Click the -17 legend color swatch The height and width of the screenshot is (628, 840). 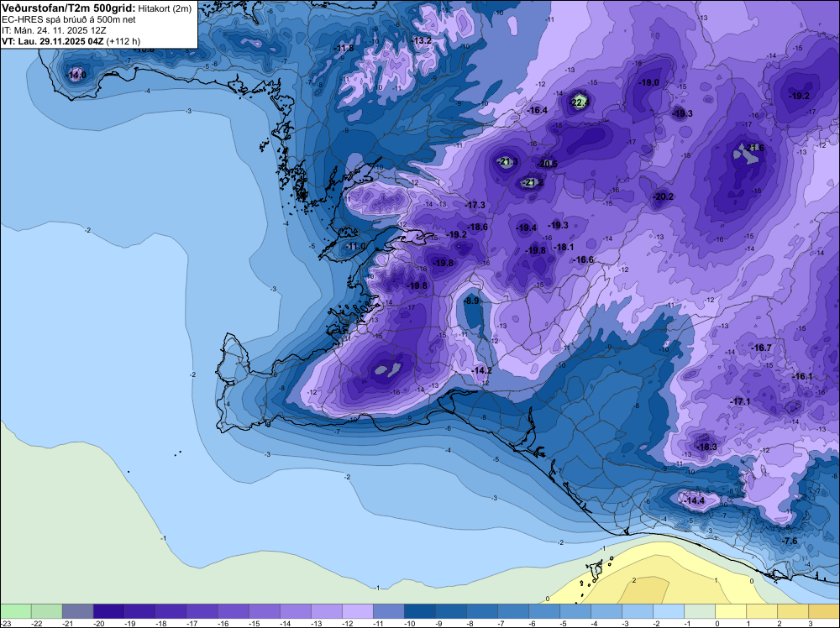tap(202, 611)
